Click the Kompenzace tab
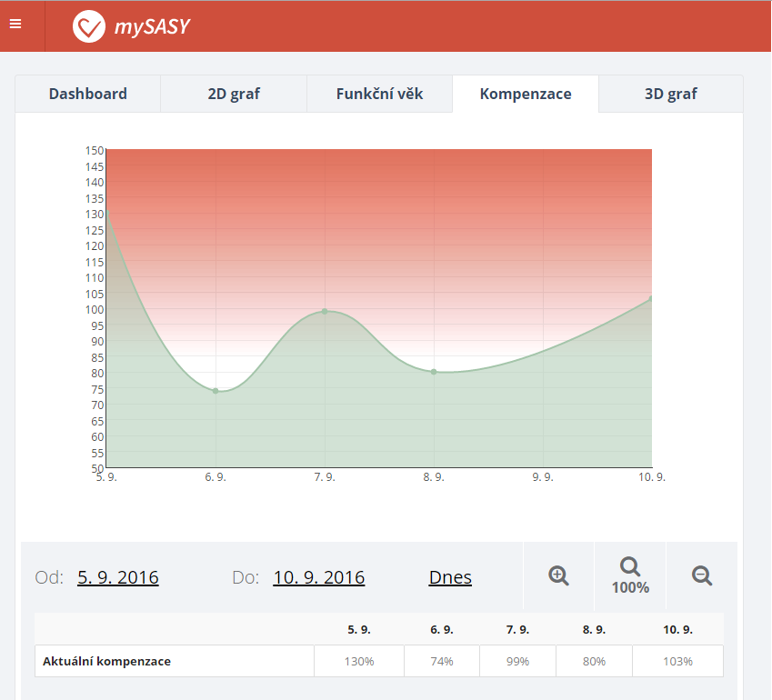 (526, 94)
